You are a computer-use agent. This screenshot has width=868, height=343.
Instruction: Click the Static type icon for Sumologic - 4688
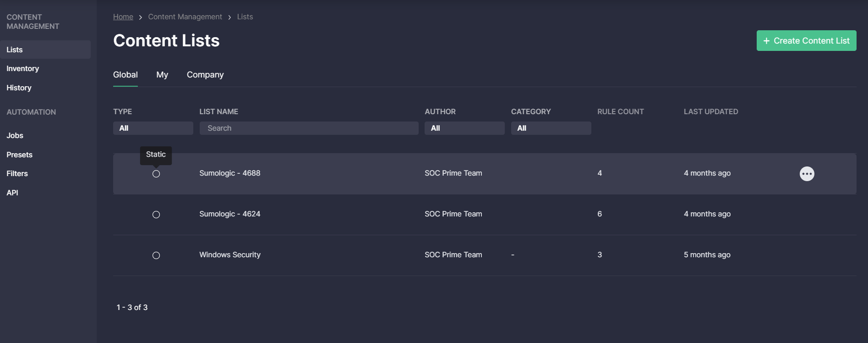(156, 174)
